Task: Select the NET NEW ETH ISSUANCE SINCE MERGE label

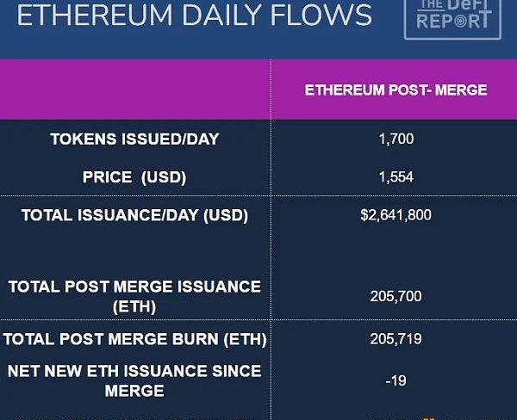Action: point(134,380)
